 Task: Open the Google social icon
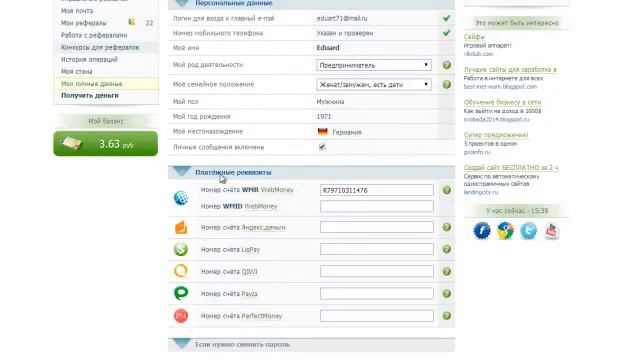[505, 231]
